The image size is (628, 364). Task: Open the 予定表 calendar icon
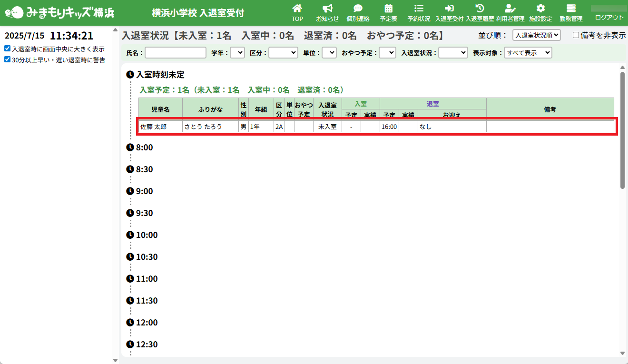[x=388, y=9]
